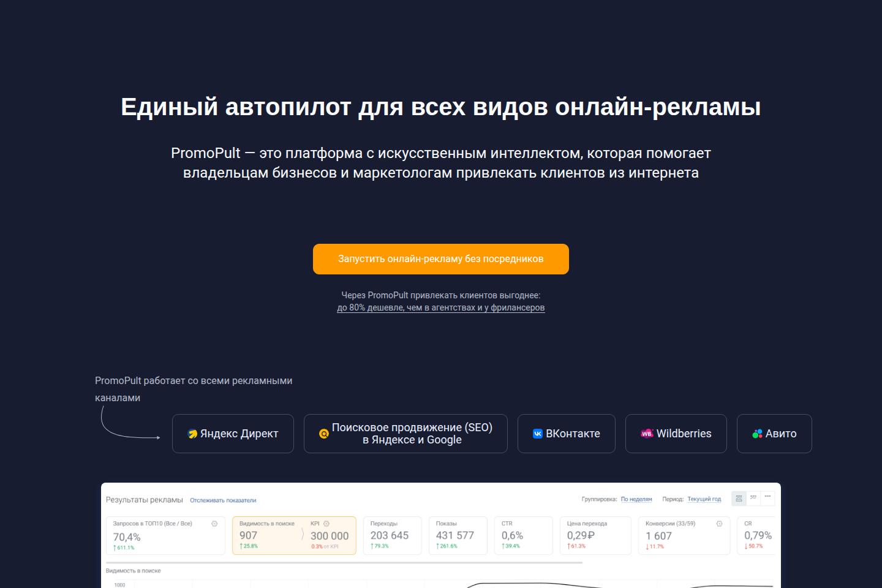Select the Яндекс Директ channel tab
Screen dimensions: 882x588
coord(233,434)
